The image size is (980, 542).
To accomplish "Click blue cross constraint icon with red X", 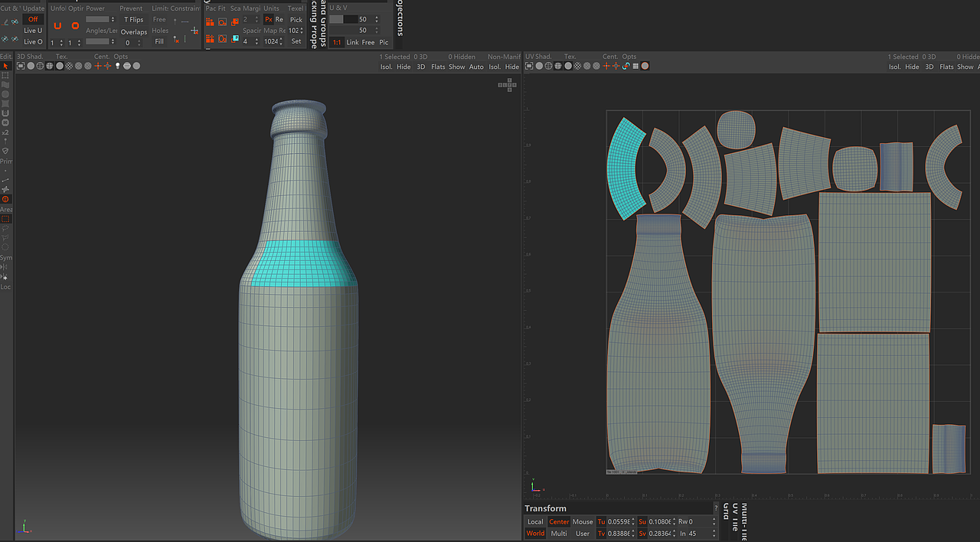I will (x=194, y=31).
